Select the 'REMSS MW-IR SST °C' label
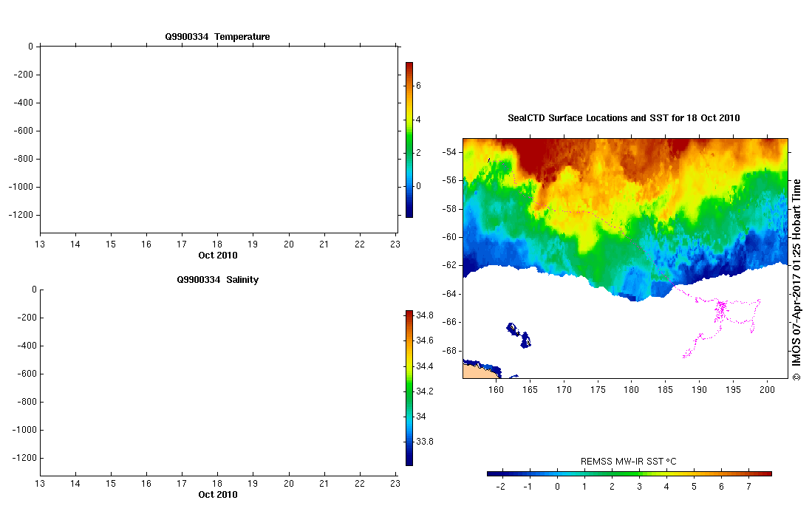The height and width of the screenshot is (517, 812). pyautogui.click(x=628, y=461)
